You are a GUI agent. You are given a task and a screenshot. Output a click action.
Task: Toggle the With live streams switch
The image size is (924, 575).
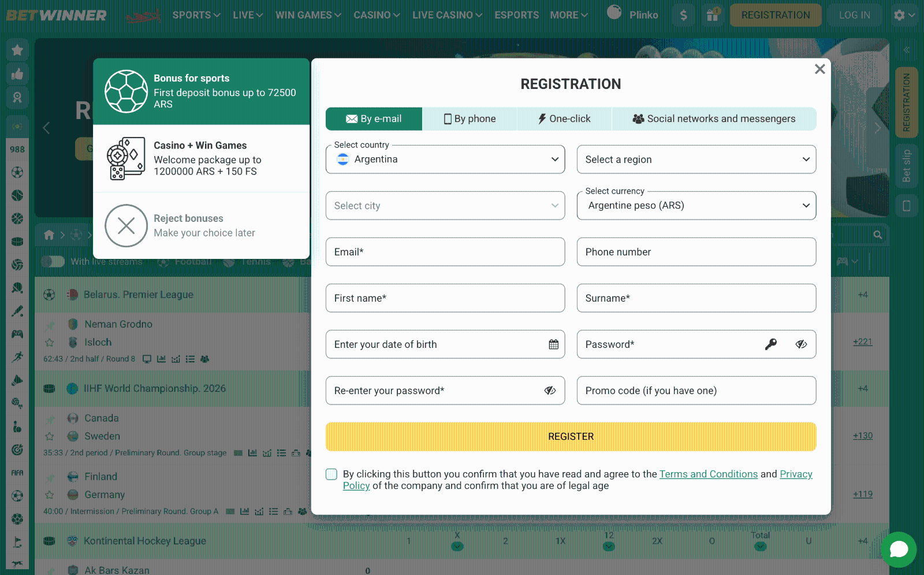click(53, 261)
